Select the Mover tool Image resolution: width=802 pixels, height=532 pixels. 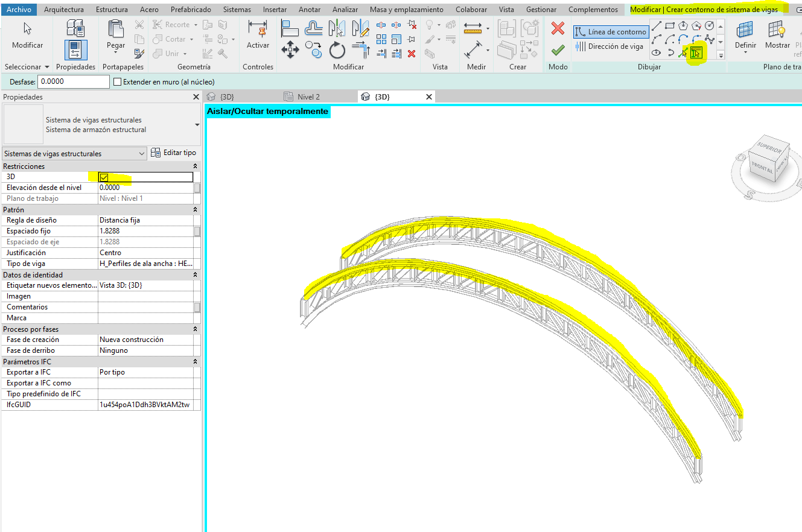[x=290, y=50]
